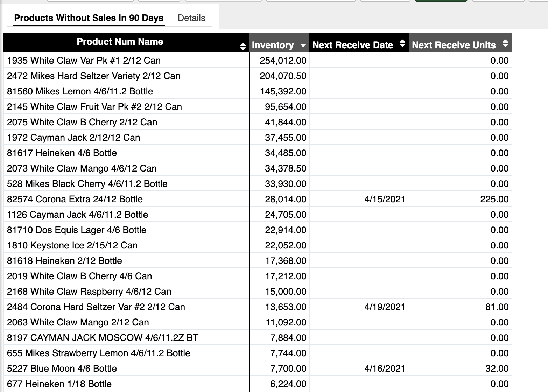
Task: Select Products Without Sales In 90 Days tab
Action: coord(89,18)
